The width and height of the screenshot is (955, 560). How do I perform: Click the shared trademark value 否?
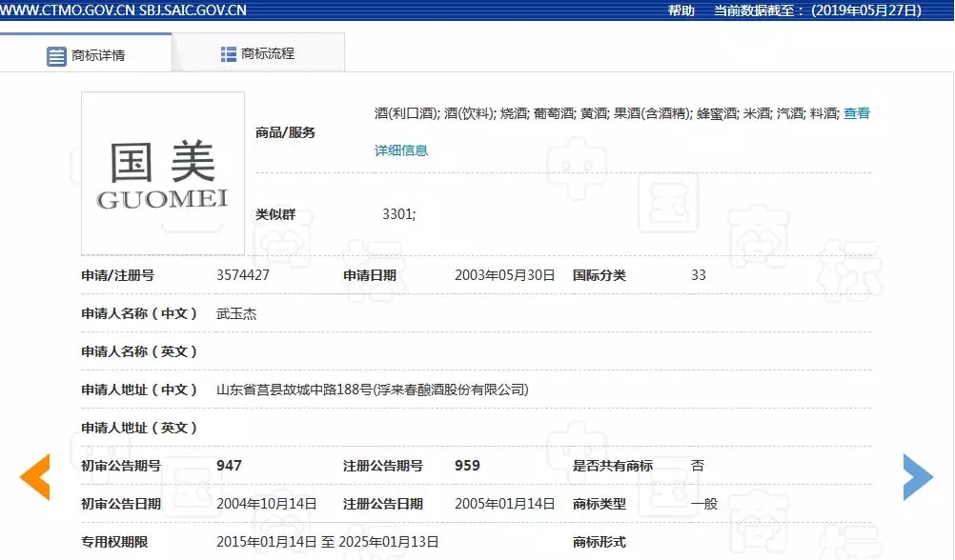click(x=698, y=466)
